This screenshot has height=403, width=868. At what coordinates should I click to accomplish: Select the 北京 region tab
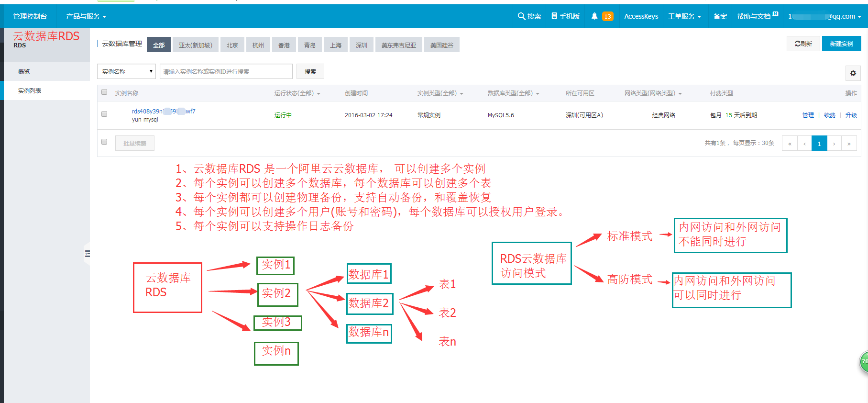tap(232, 45)
